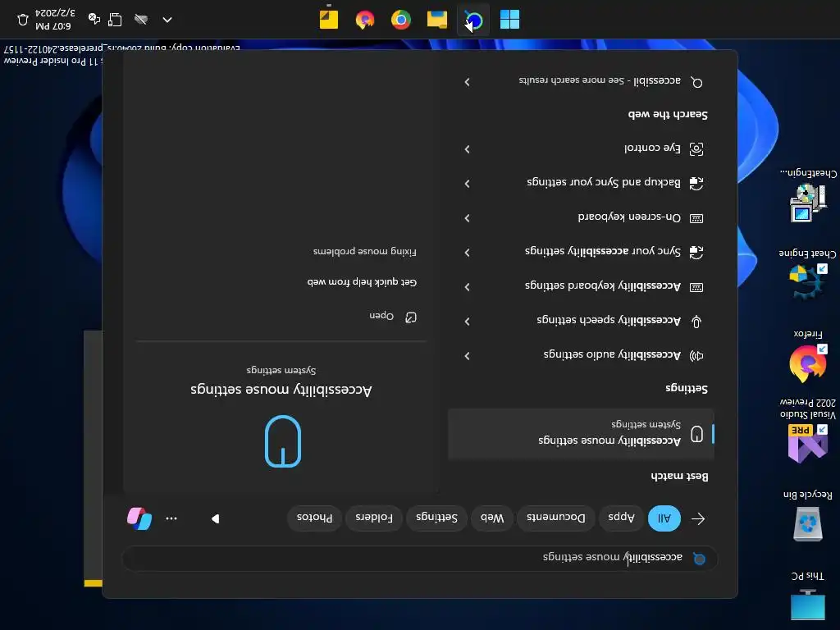The image size is (840, 630).
Task: Open the yellow Sticky Notes taskbar icon
Action: (x=329, y=20)
